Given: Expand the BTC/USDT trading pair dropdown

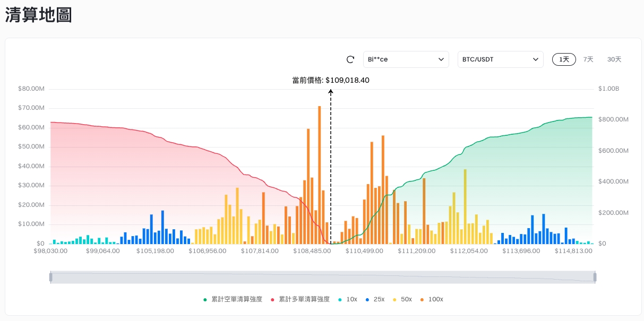Looking at the screenshot, I should [500, 59].
